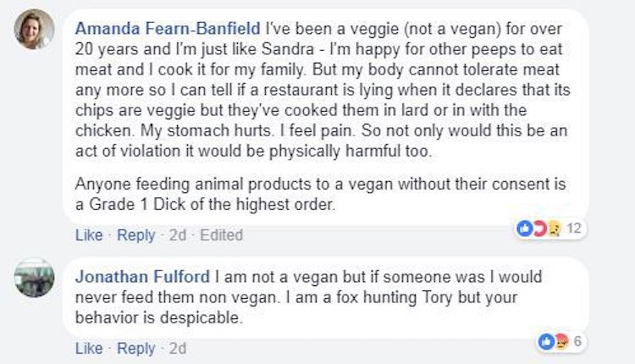Open 2d timestamp on Amanda's comment
This screenshot has height=364, width=635.
[x=177, y=235]
